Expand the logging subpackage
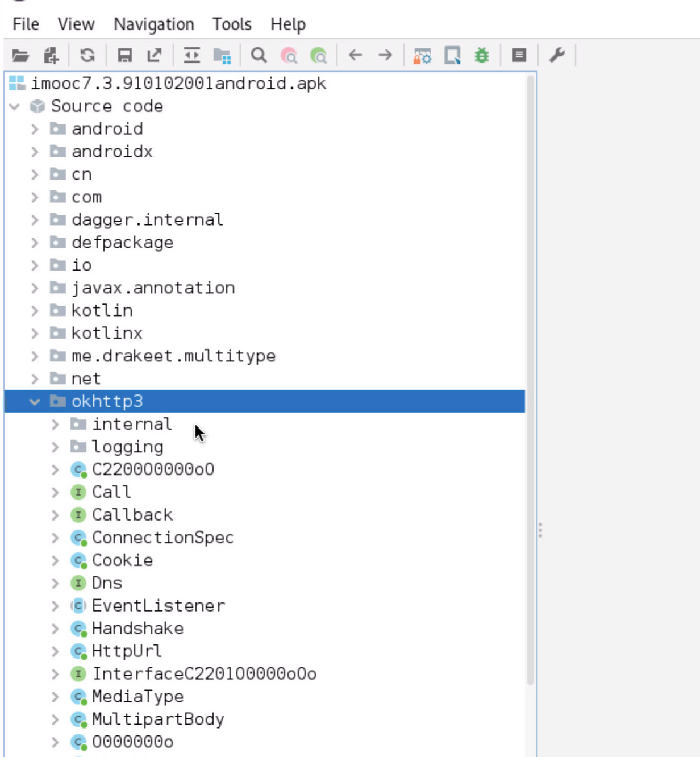The image size is (700, 757). click(x=55, y=447)
